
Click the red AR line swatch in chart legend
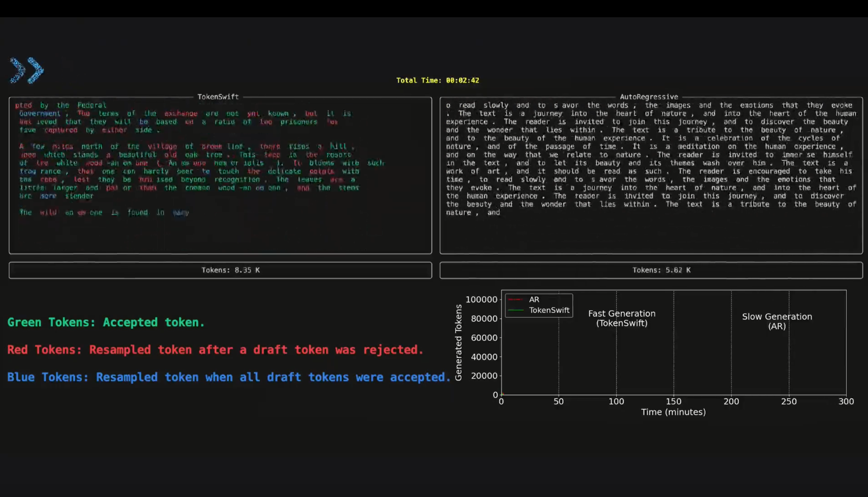point(516,300)
